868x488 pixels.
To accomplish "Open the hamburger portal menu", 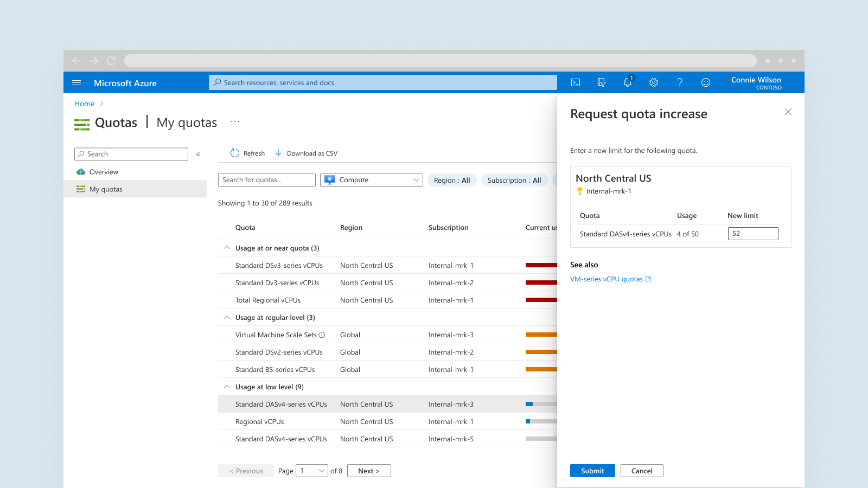I will (76, 83).
